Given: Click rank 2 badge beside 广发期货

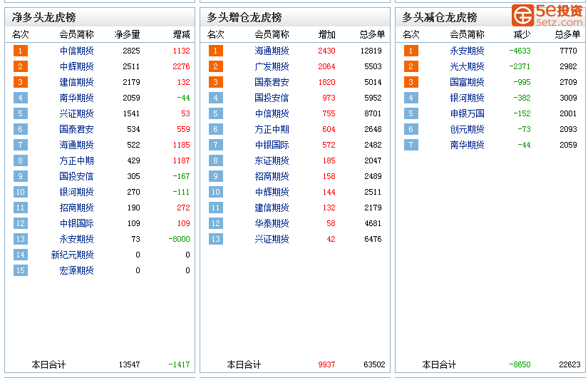Looking at the screenshot, I should pos(216,66).
